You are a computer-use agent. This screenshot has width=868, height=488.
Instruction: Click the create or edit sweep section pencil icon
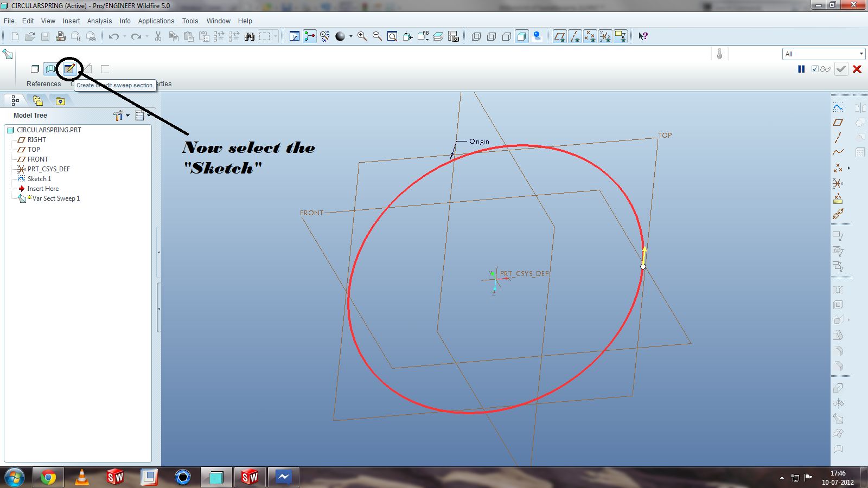coord(69,69)
